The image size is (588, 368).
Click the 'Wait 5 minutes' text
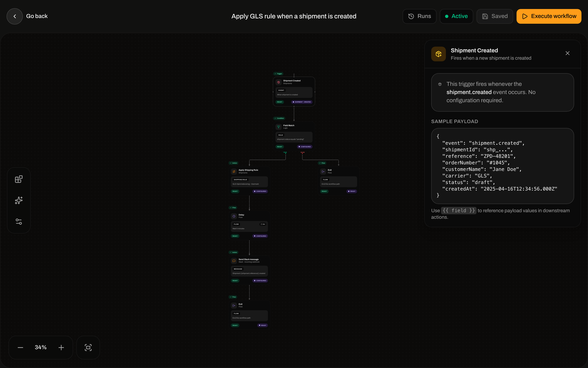238,229
